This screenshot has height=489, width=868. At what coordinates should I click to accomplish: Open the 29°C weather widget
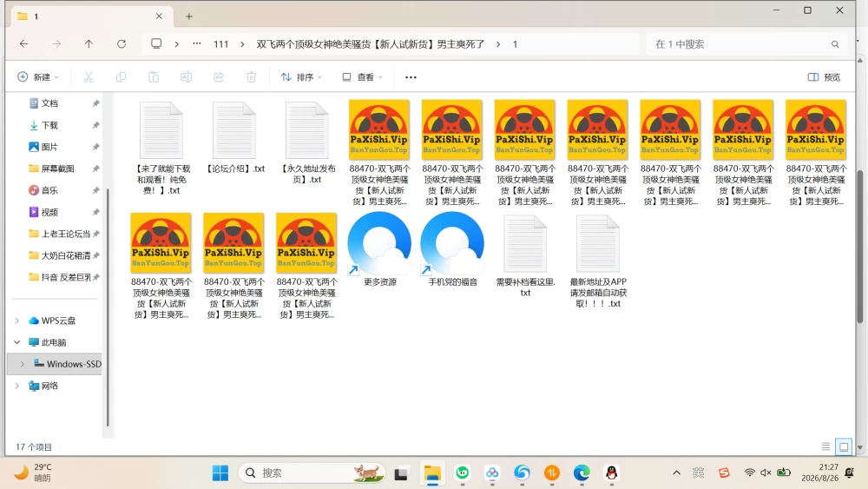click(x=33, y=472)
